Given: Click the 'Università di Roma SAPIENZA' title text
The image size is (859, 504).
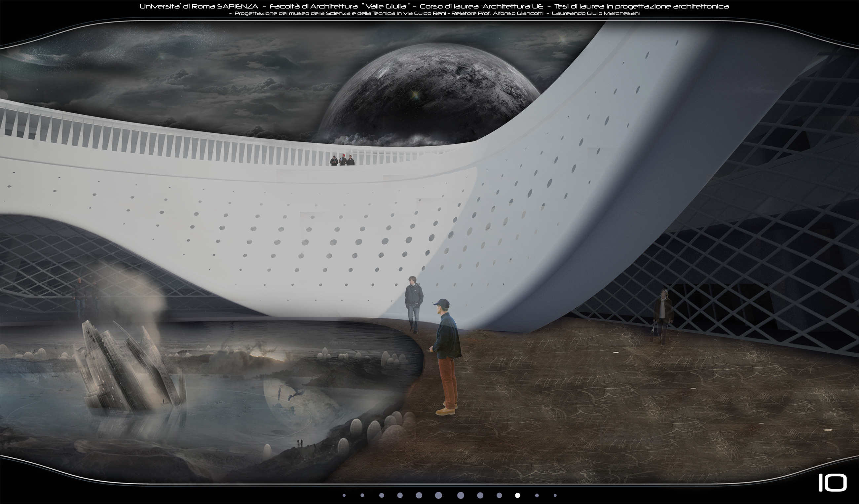Looking at the screenshot, I should point(199,7).
